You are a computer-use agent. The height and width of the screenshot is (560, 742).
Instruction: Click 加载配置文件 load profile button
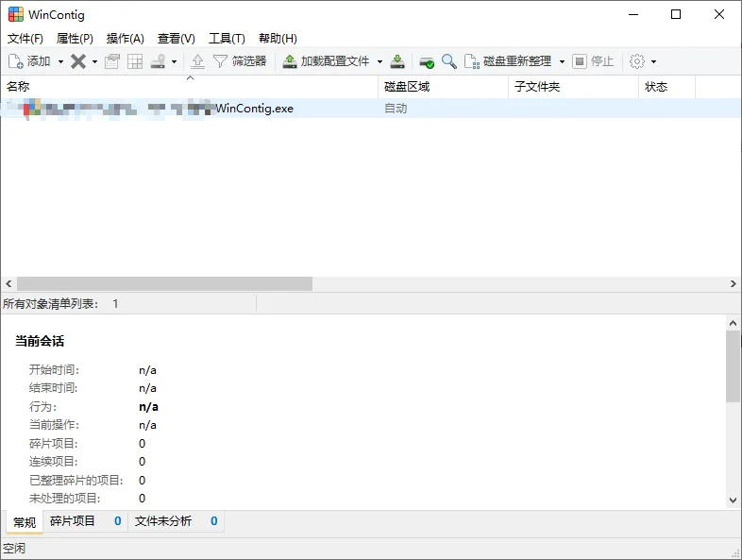[x=328, y=61]
